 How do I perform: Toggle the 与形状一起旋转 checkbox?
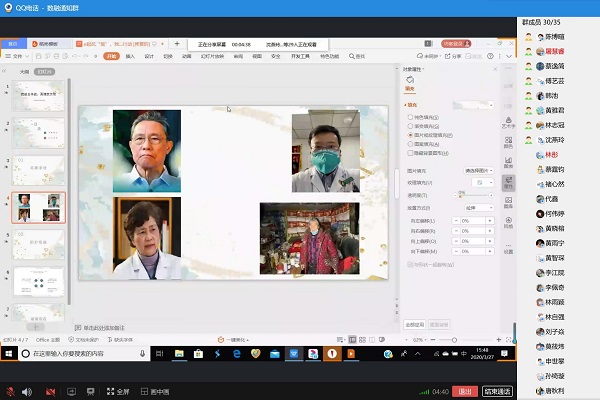(x=410, y=264)
